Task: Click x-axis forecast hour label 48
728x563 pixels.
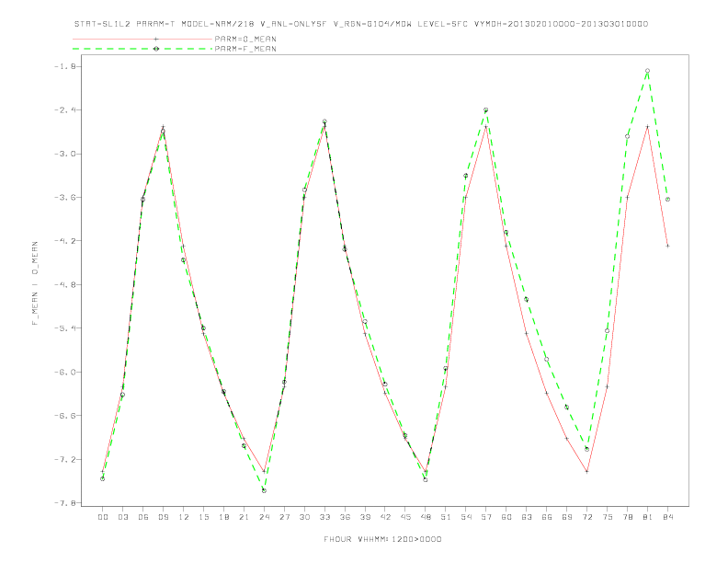Action: (x=426, y=517)
